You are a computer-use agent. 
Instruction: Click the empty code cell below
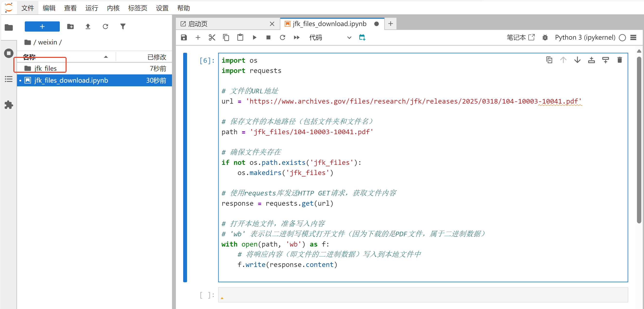(x=422, y=295)
